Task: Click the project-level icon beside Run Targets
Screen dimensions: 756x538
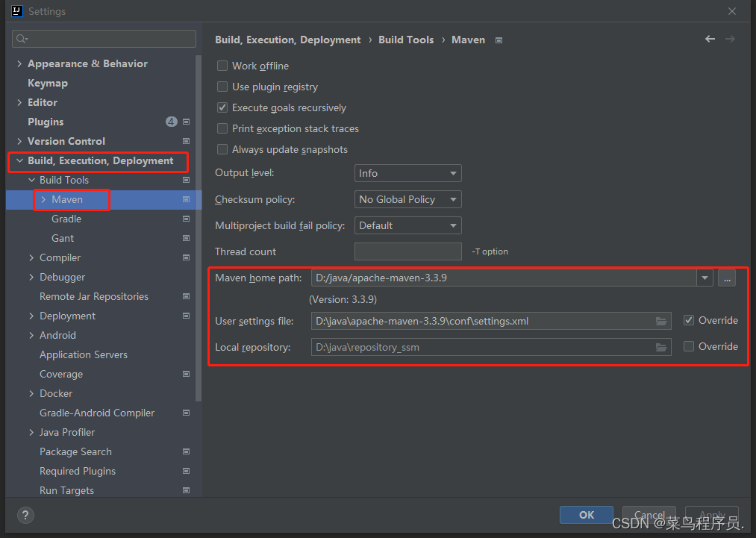Action: point(186,490)
